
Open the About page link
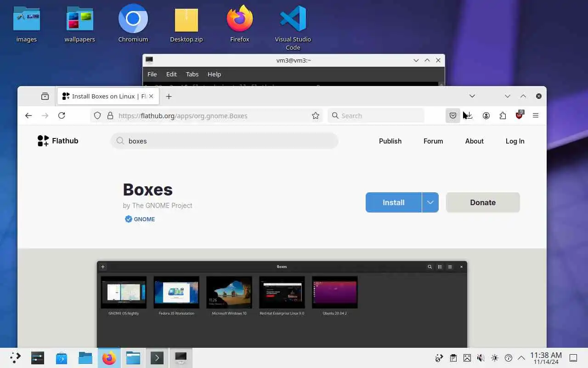tap(474, 141)
